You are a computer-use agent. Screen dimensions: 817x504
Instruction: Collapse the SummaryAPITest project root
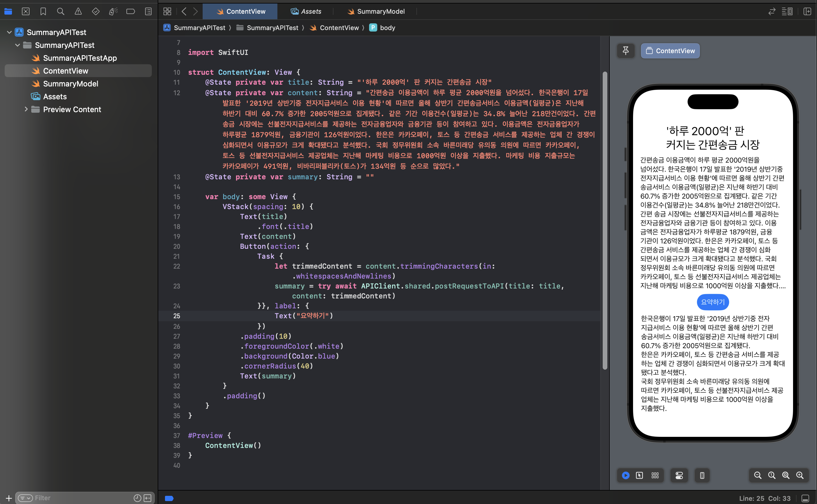[9, 32]
